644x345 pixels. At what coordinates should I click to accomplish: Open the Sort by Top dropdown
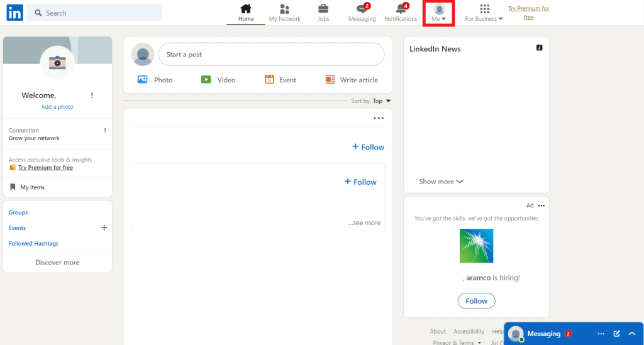[371, 101]
